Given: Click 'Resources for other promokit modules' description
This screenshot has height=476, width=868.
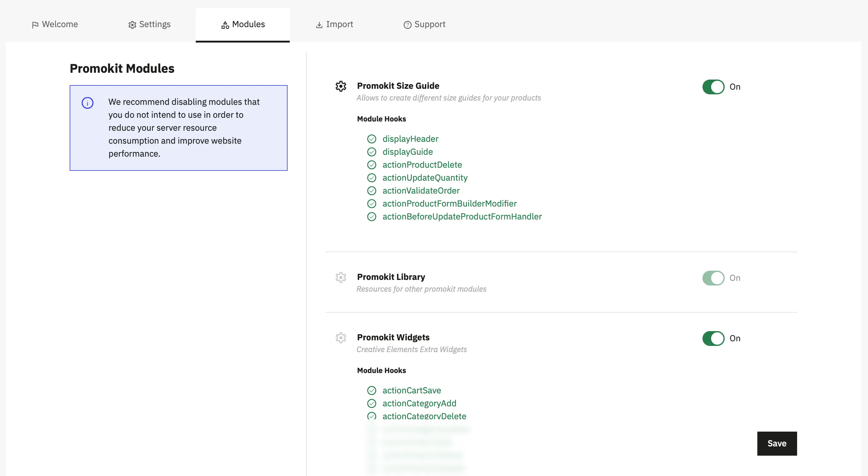Looking at the screenshot, I should coord(421,289).
